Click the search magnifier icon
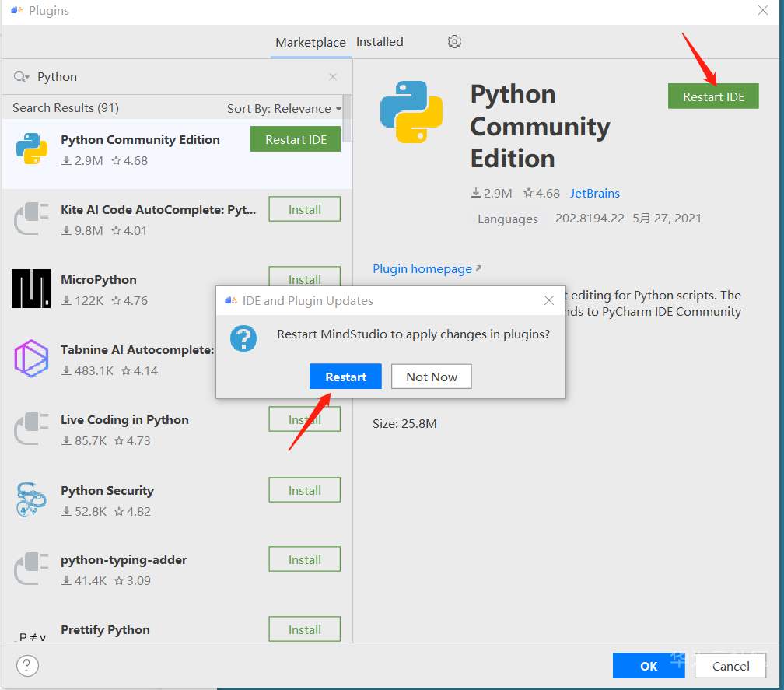The image size is (784, 690). (x=22, y=76)
